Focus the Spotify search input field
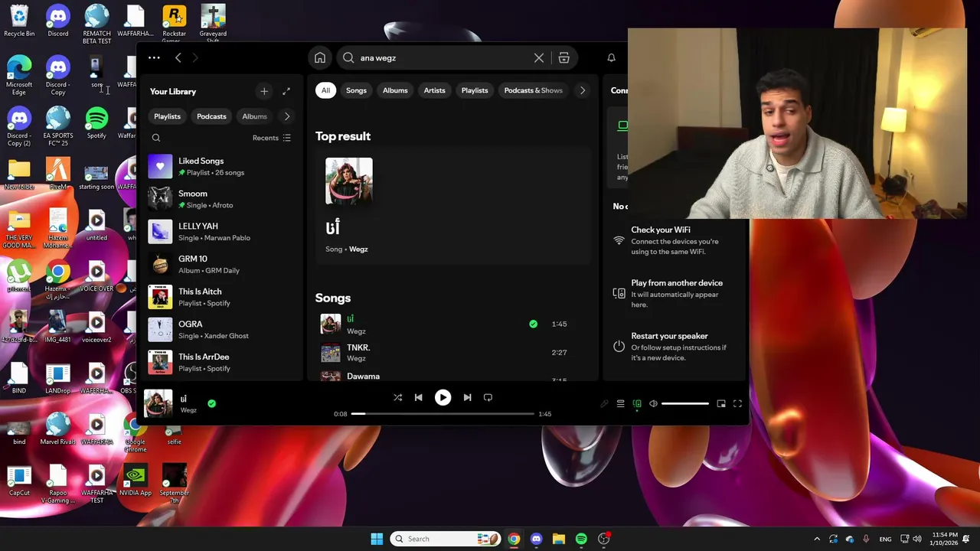980x551 pixels. (444, 57)
